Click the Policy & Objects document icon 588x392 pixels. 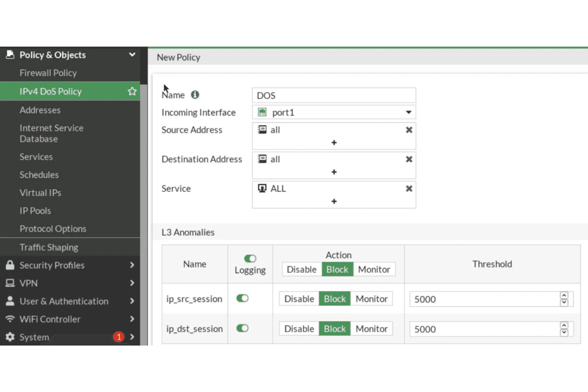10,54
